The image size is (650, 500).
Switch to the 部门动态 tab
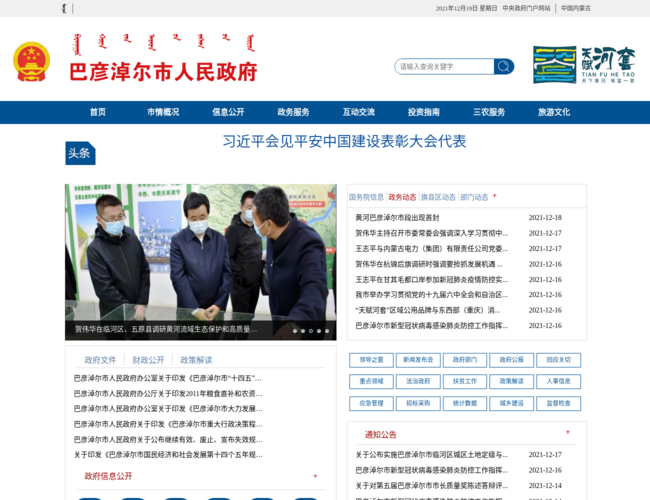pos(474,197)
